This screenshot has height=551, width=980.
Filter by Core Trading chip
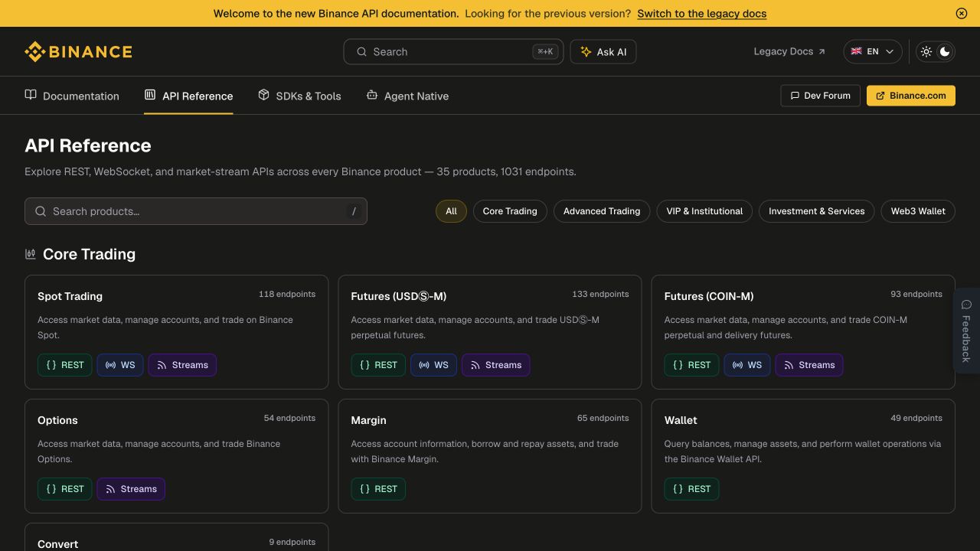point(510,211)
